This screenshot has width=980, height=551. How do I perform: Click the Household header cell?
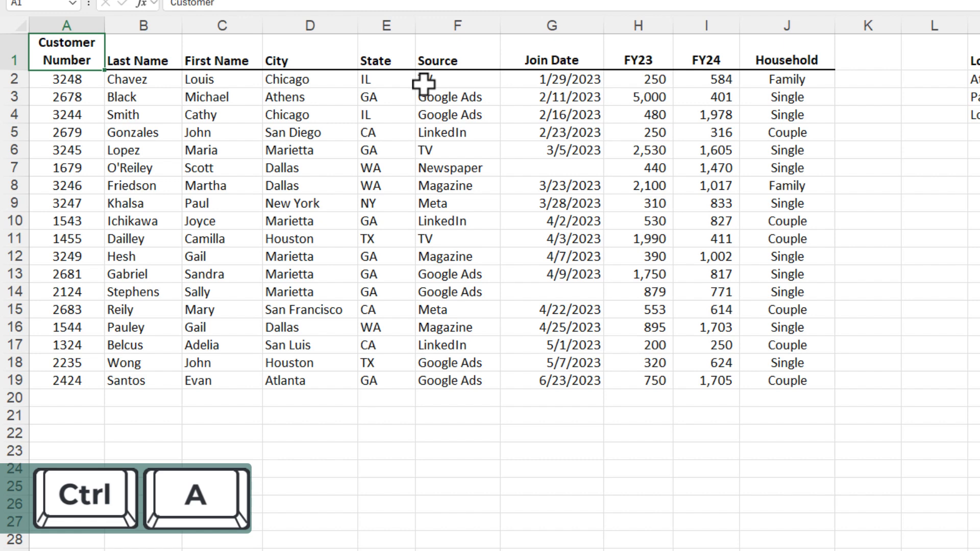coord(787,60)
